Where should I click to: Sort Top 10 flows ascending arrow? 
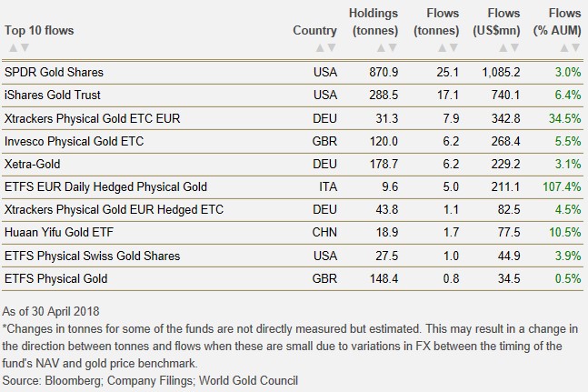point(10,47)
